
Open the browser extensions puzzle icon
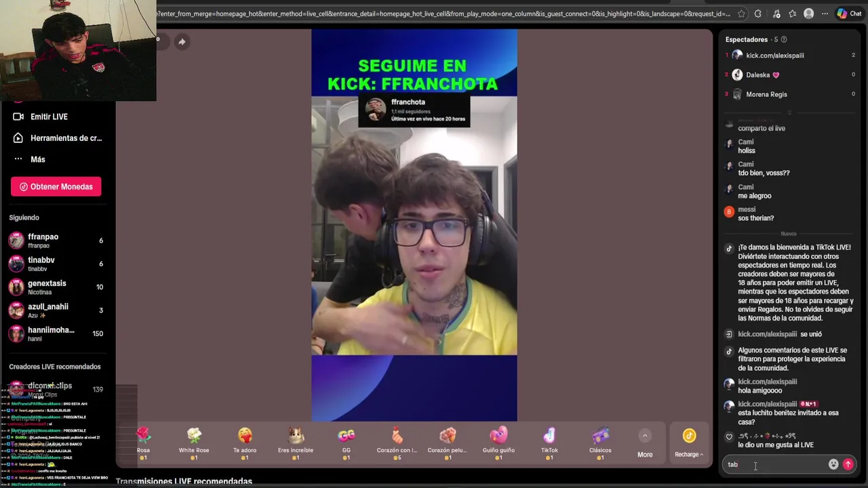[x=757, y=14]
